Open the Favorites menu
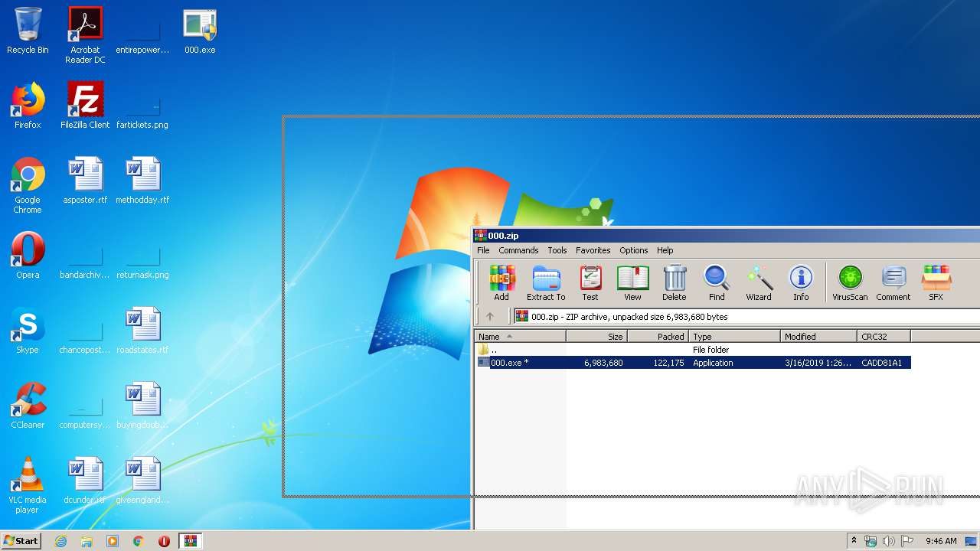 pyautogui.click(x=593, y=250)
